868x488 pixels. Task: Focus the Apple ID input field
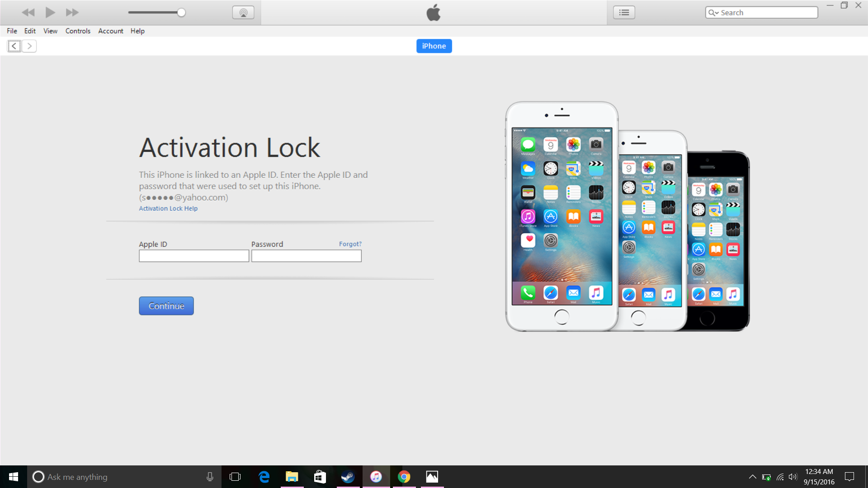[193, 256]
